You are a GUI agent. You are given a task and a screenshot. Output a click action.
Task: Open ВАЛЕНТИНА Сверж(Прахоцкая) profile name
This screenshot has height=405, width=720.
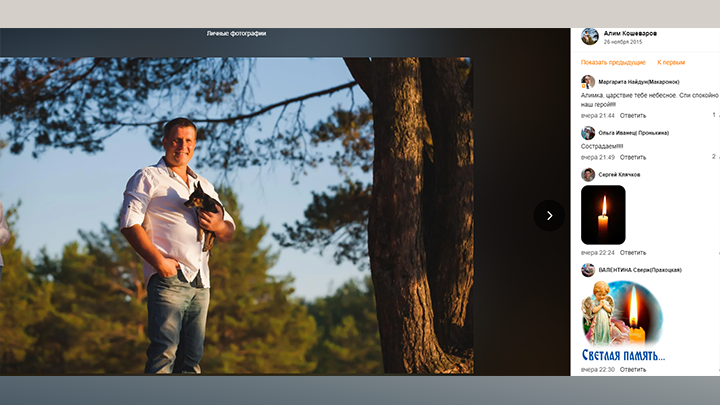coord(640,270)
